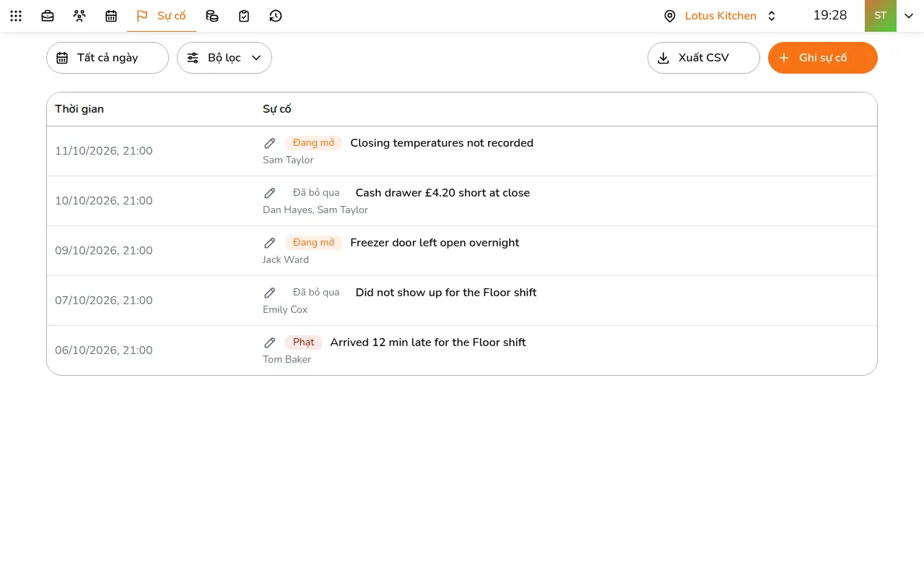The width and height of the screenshot is (924, 578).
Task: Open the coins payroll nav icon
Action: click(212, 16)
